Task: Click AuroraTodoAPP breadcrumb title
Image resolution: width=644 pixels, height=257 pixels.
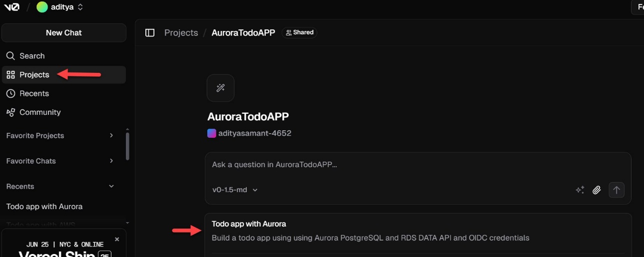Action: point(243,32)
